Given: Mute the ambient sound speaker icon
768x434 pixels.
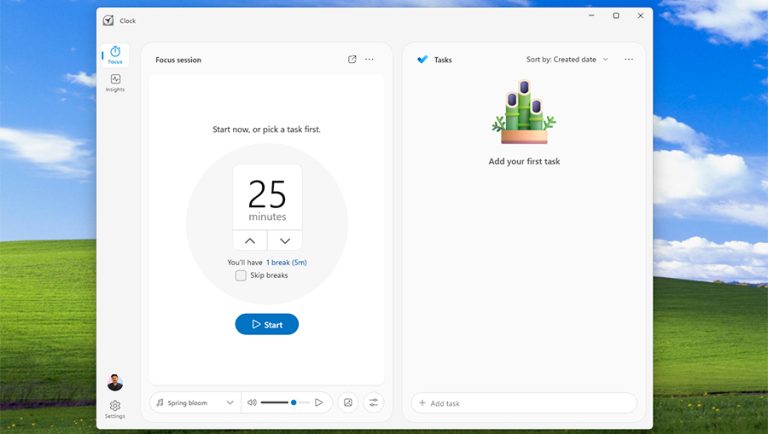Looking at the screenshot, I should coord(252,403).
